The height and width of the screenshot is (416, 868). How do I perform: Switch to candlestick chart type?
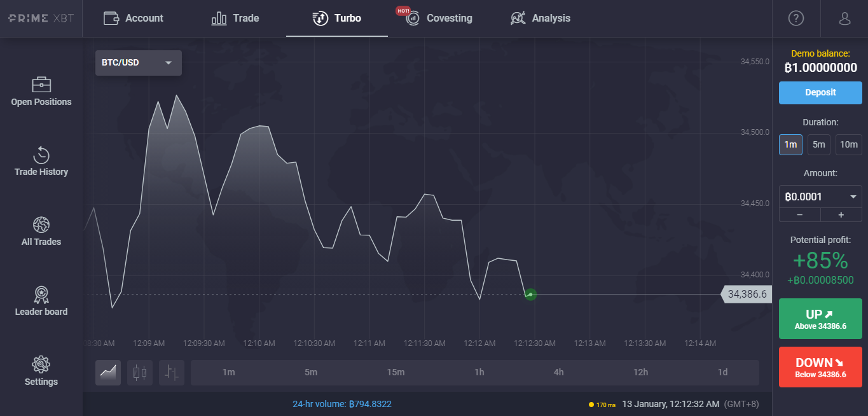pyautogui.click(x=140, y=373)
